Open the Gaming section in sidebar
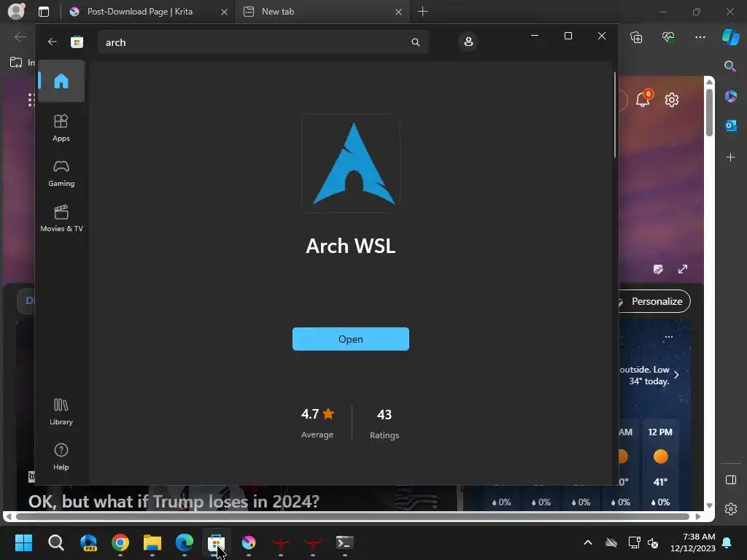The width and height of the screenshot is (747, 560). point(61,174)
